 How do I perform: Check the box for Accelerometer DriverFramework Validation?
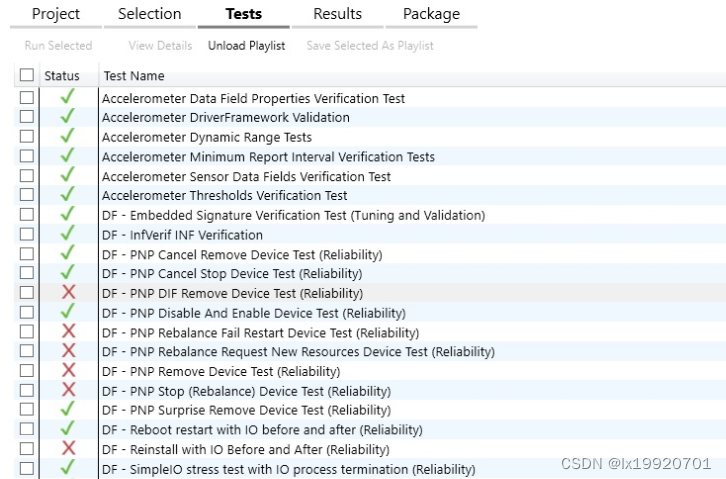[27, 117]
